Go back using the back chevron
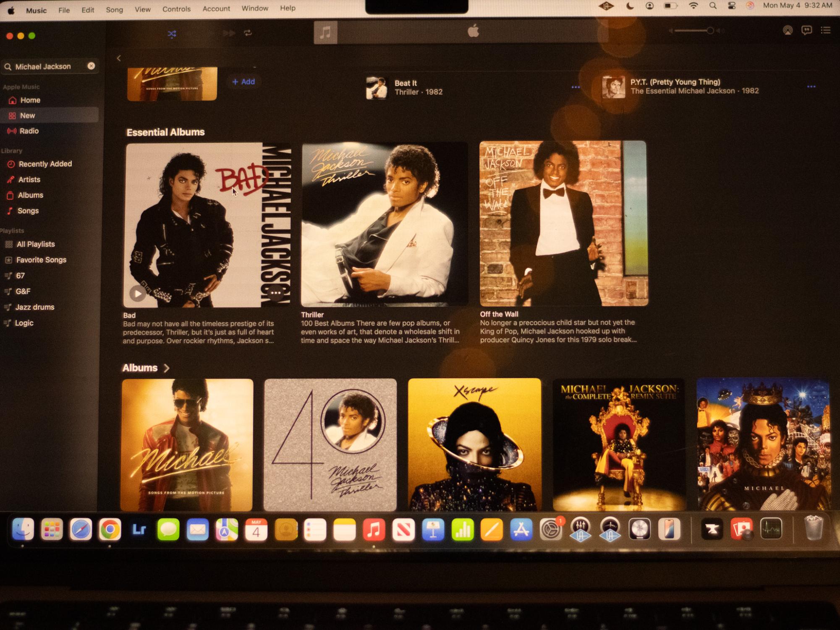The width and height of the screenshot is (840, 630). tap(119, 58)
